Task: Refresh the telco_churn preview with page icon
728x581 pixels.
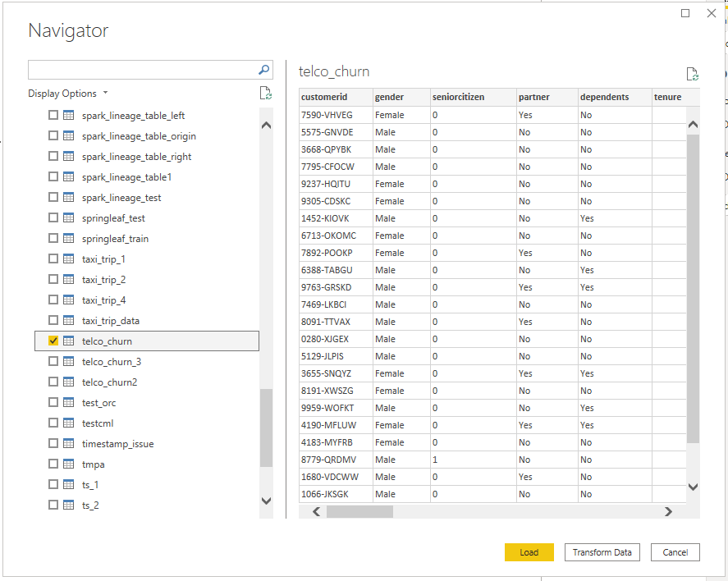Action: click(x=692, y=74)
